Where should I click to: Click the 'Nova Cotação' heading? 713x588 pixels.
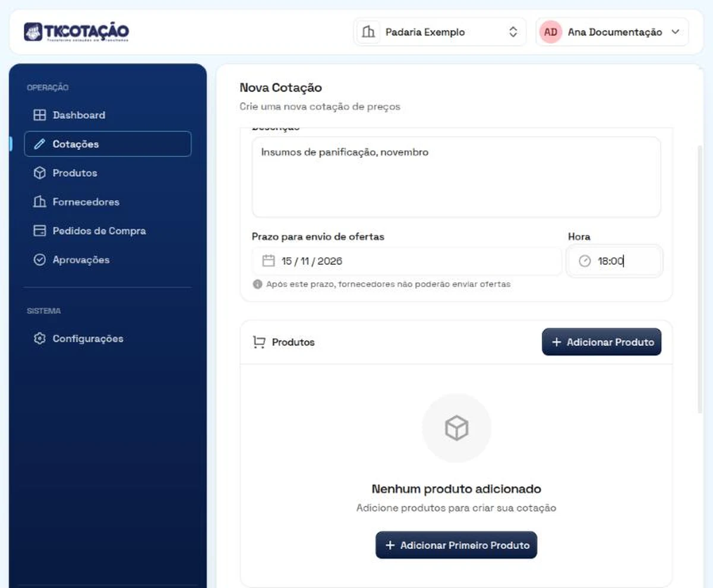point(280,88)
